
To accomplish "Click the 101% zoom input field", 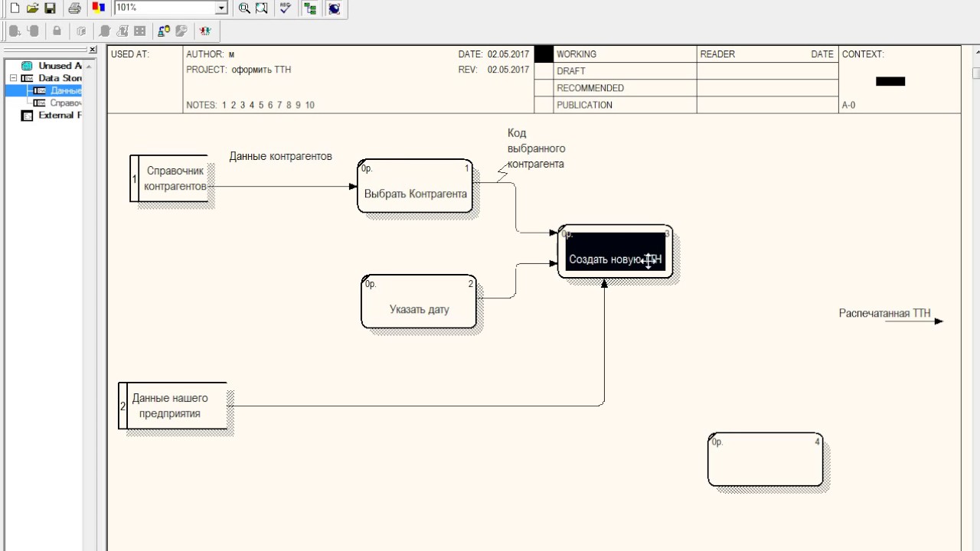I will pyautogui.click(x=165, y=8).
